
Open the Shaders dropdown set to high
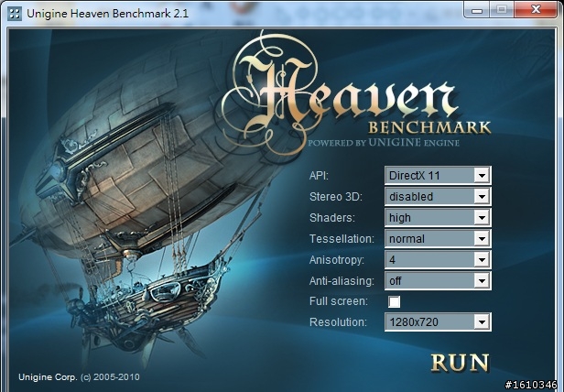click(x=438, y=217)
